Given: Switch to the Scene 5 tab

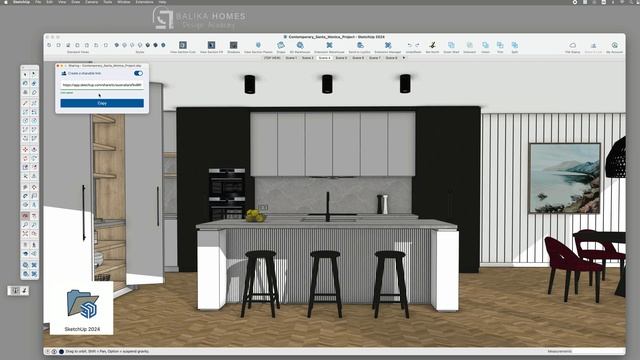Looking at the screenshot, I should coord(341,58).
